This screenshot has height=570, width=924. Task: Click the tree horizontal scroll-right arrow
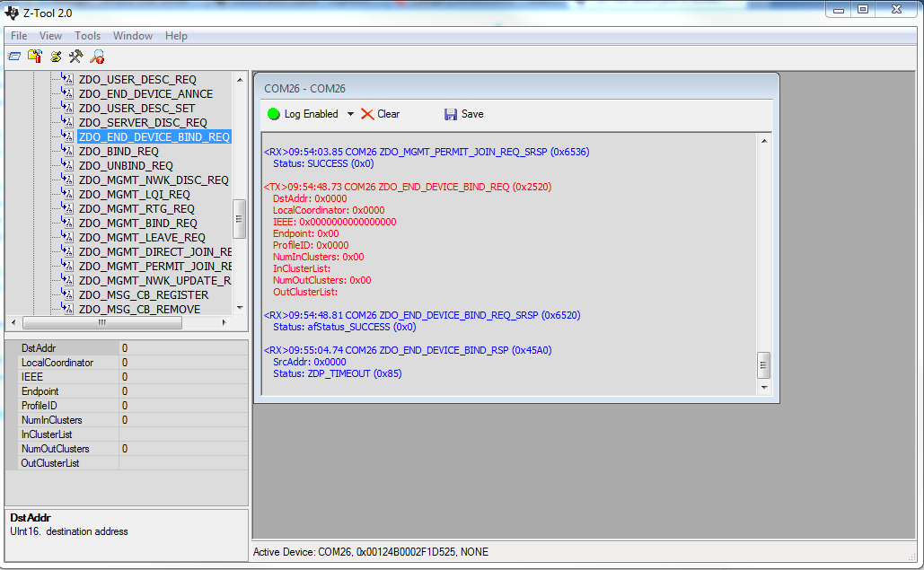pyautogui.click(x=224, y=322)
